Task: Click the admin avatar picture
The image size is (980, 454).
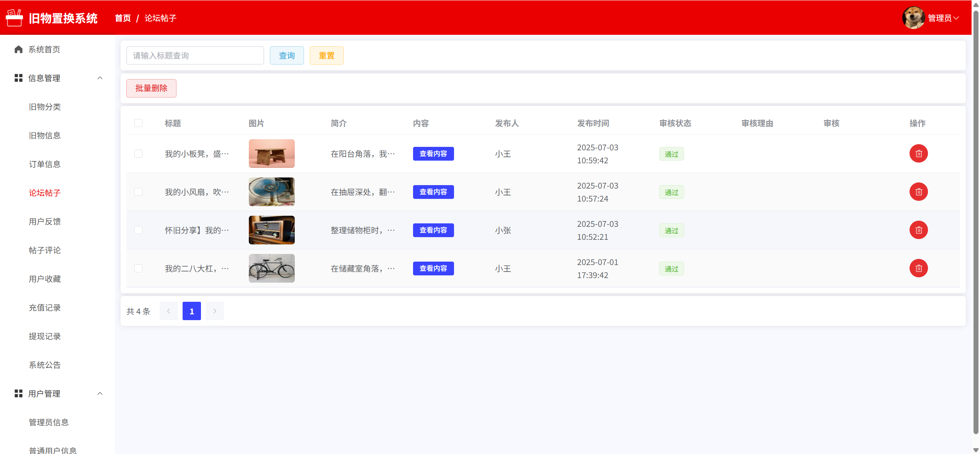Action: pos(913,18)
